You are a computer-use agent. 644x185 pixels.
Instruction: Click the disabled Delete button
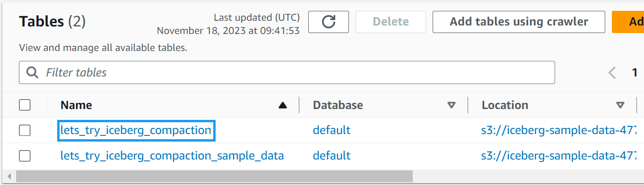point(391,22)
